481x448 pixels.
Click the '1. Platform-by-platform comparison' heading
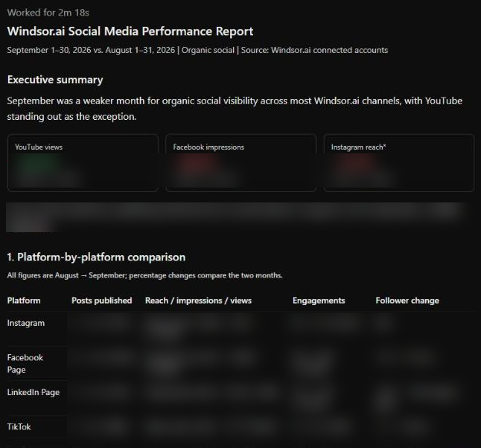coord(96,257)
